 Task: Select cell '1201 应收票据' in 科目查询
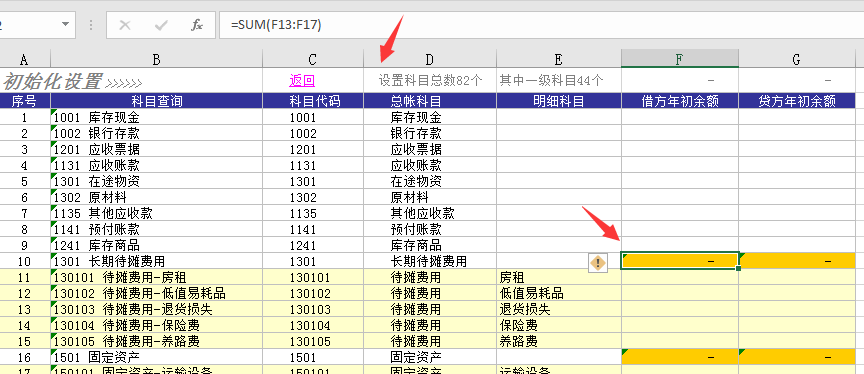pos(156,149)
